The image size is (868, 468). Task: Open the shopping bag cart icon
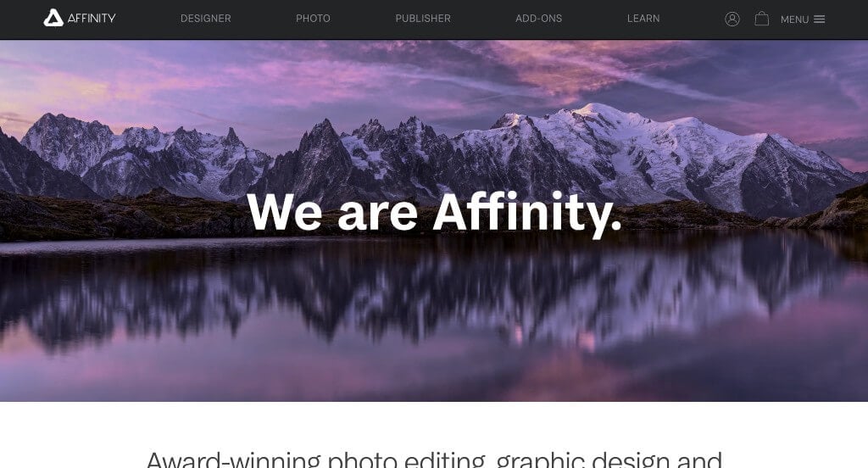(x=762, y=19)
